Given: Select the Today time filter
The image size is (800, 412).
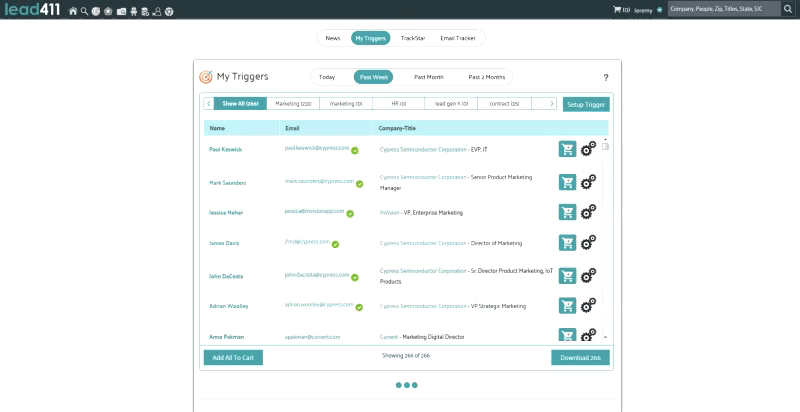Looking at the screenshot, I should [327, 77].
